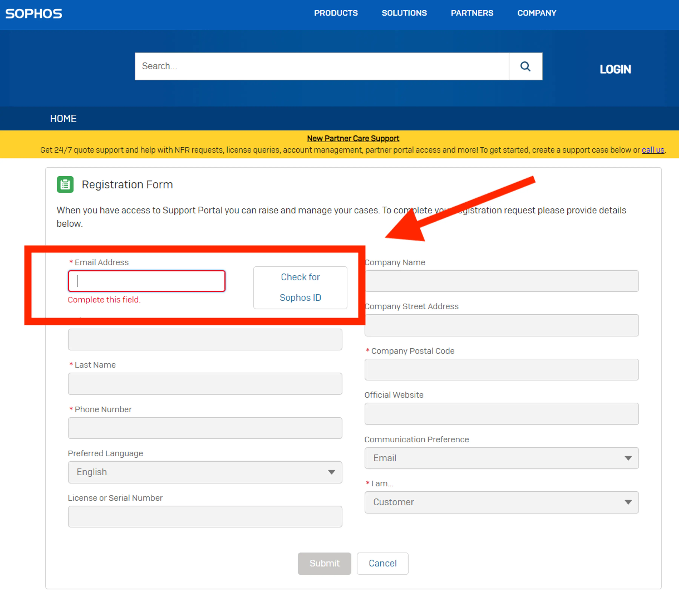Open the 'I am...' Customer dropdown
Viewport: 679px width, 616px height.
pyautogui.click(x=501, y=502)
